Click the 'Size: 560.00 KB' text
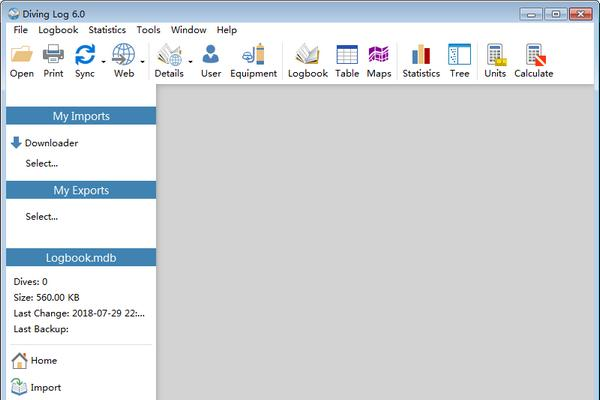600x400 pixels. 46,297
